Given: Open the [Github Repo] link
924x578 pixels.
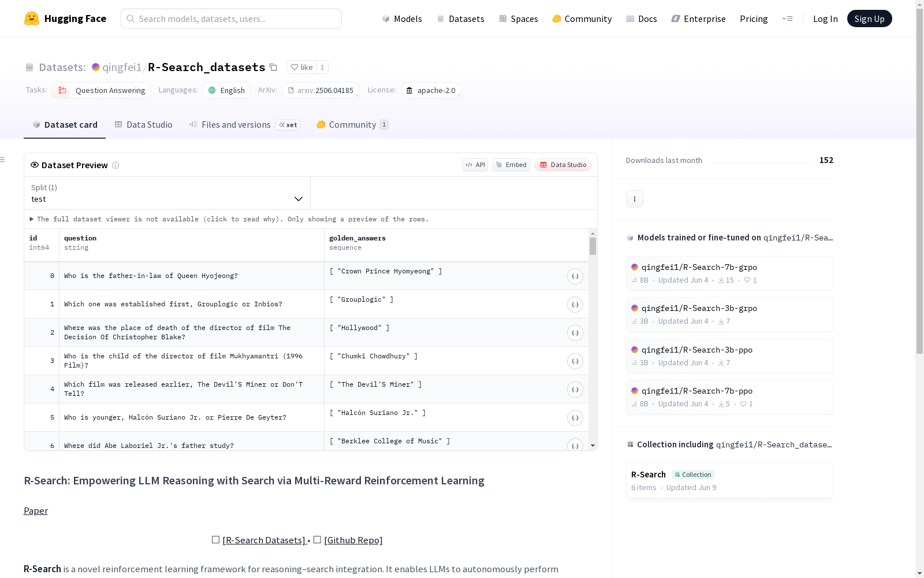Looking at the screenshot, I should (353, 540).
